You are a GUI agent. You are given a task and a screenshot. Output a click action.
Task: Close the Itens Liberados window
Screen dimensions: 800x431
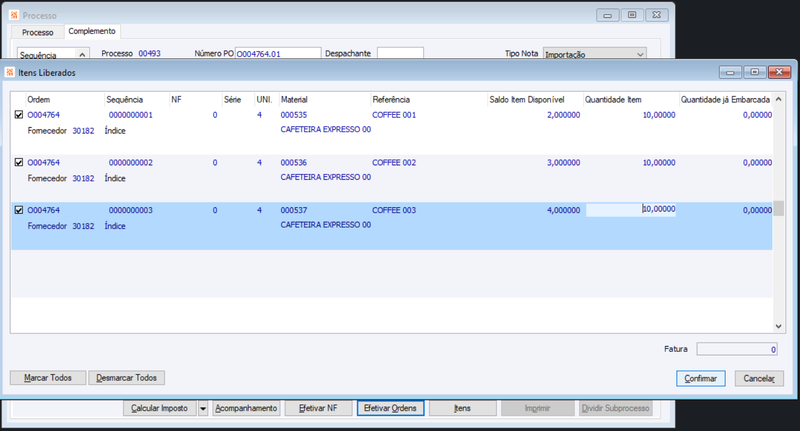click(780, 72)
